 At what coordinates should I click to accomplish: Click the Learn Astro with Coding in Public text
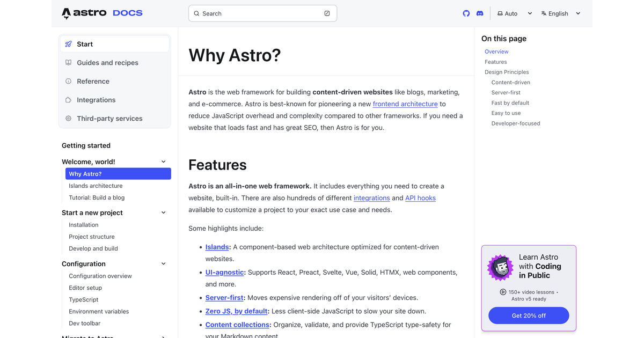(540, 266)
